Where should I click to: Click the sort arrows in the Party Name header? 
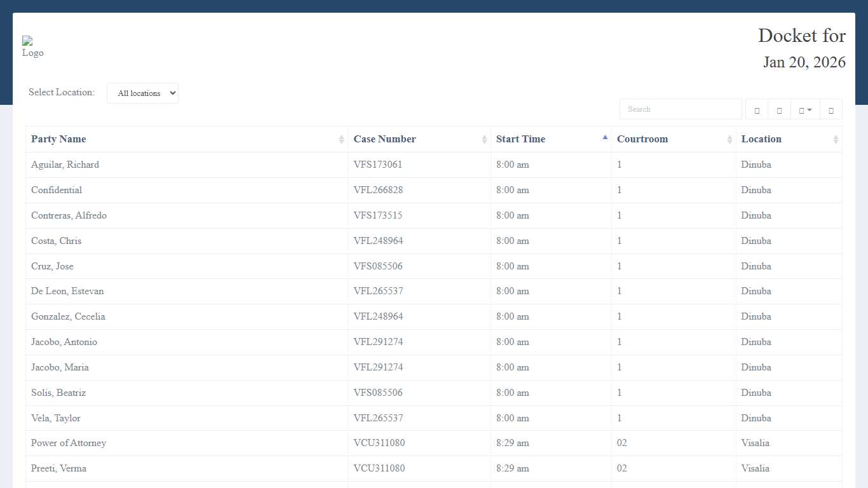pyautogui.click(x=341, y=140)
